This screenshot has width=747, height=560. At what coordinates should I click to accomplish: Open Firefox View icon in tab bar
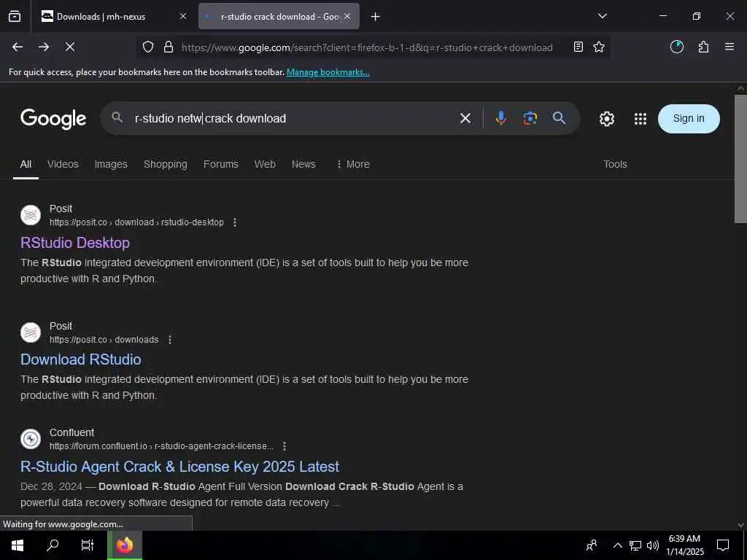15,16
